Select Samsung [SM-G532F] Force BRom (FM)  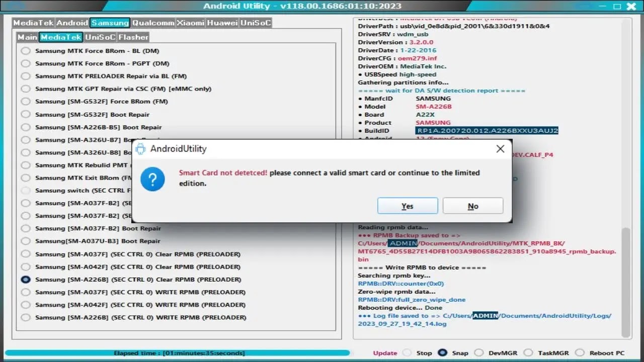(25, 101)
